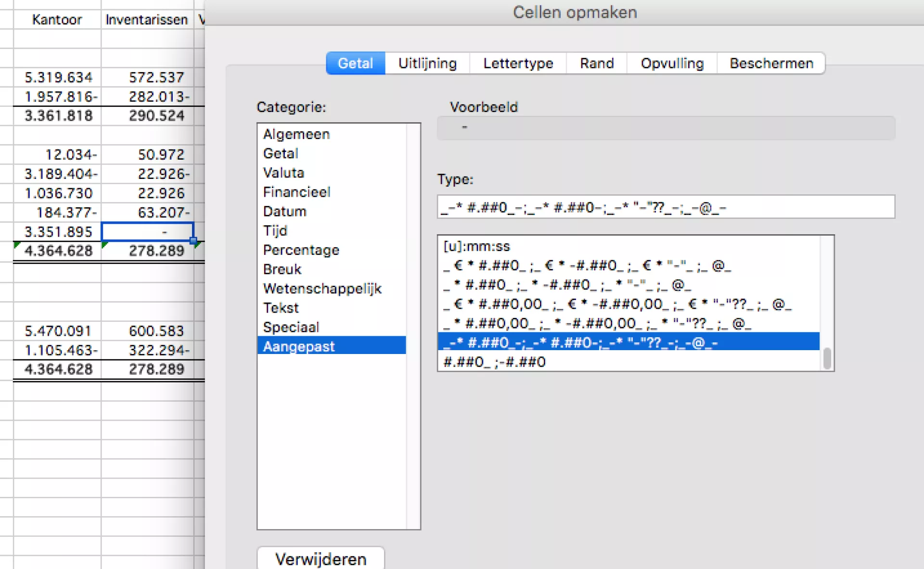This screenshot has width=924, height=569.
Task: Click the Verwijderen button
Action: (x=321, y=558)
